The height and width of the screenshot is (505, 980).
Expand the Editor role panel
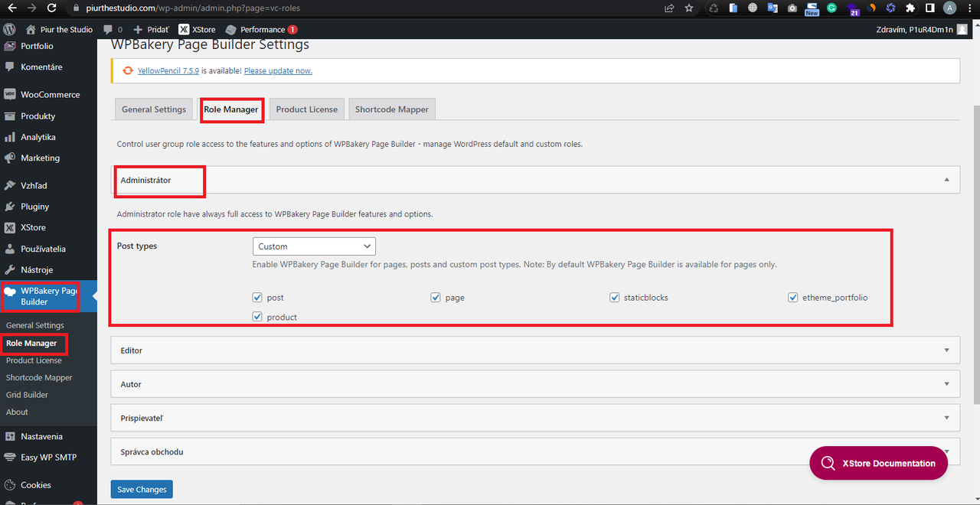535,350
